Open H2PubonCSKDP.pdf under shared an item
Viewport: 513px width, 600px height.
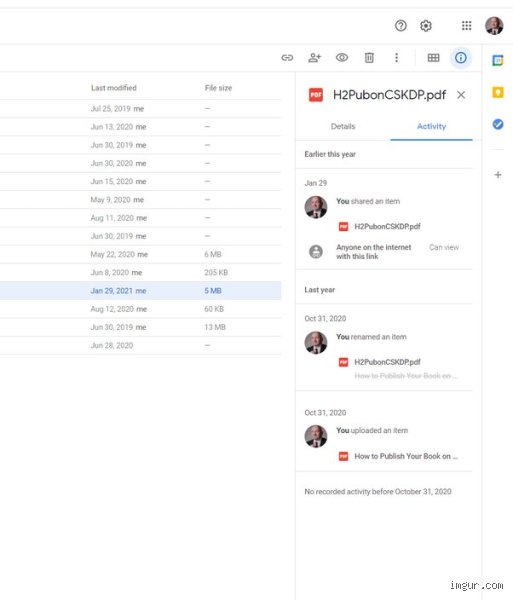click(x=387, y=227)
